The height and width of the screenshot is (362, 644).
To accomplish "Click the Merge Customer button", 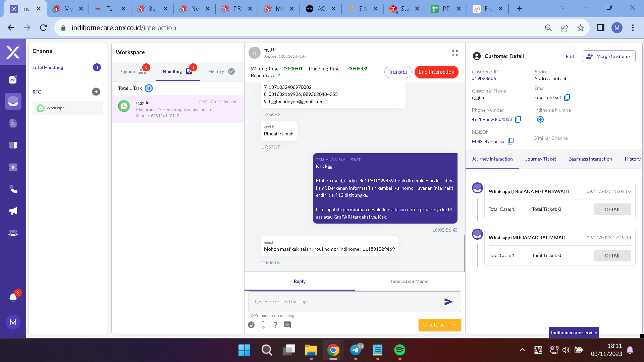I will (609, 56).
